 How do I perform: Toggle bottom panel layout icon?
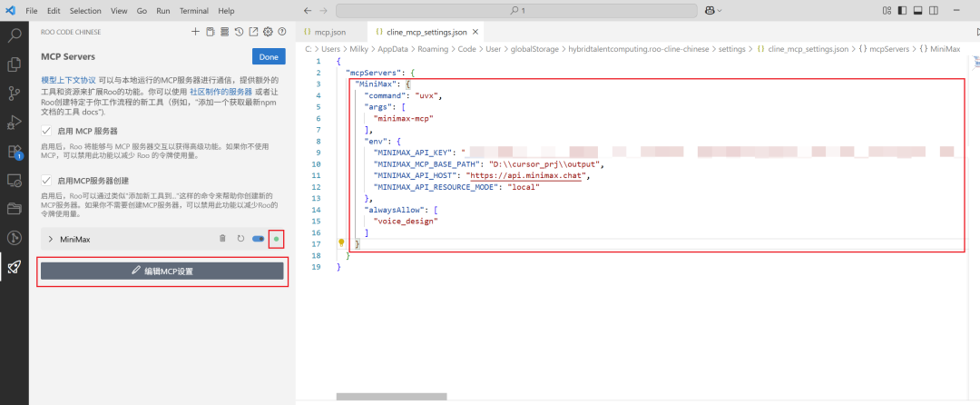click(918, 11)
